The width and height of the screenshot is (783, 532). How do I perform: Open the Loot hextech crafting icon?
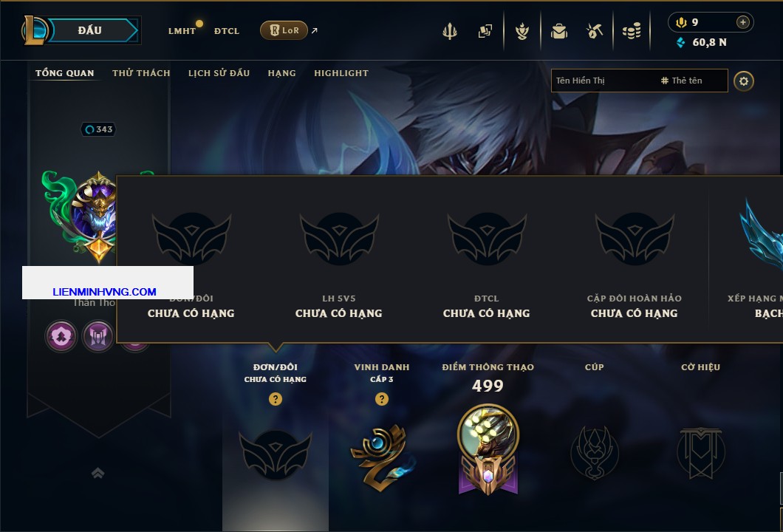(522, 31)
